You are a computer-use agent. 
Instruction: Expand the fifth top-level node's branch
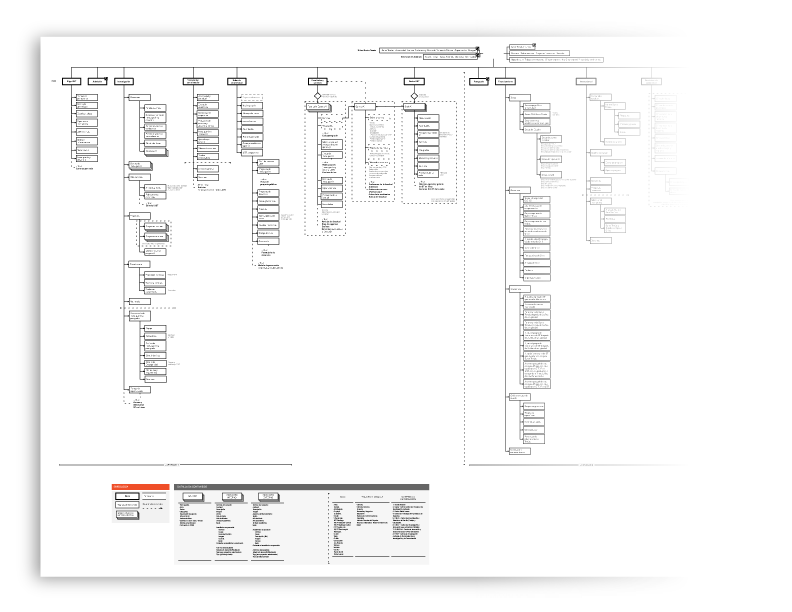[236, 80]
